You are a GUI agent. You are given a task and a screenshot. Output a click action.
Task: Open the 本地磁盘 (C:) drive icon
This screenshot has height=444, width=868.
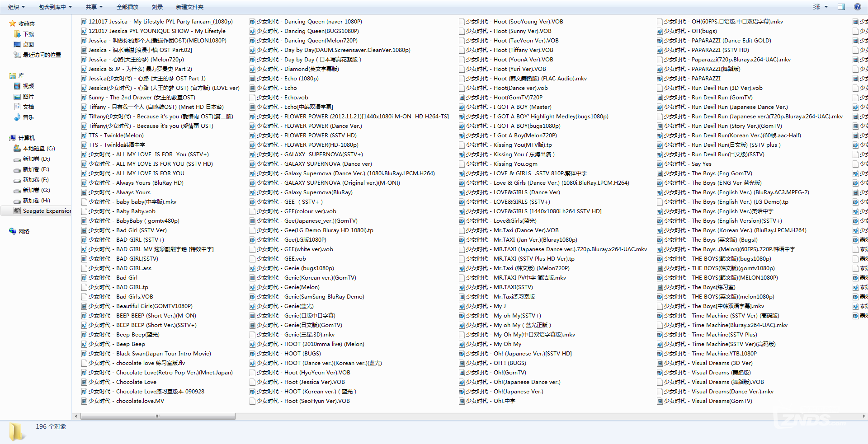(x=17, y=148)
